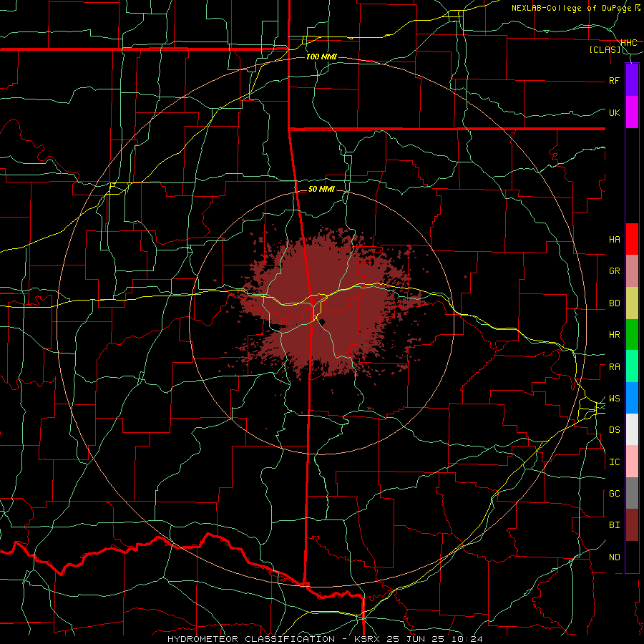
Task: Click the 25 JUN 25 date text
Action: click(416, 639)
